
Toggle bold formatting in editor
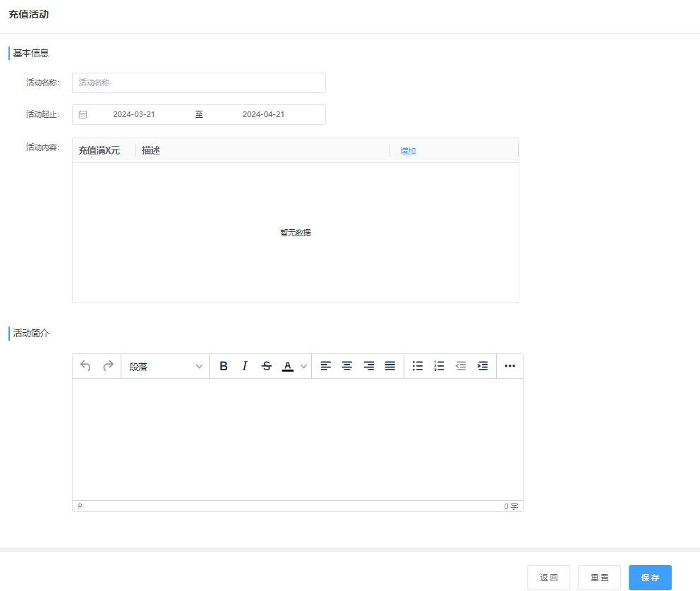click(x=224, y=366)
